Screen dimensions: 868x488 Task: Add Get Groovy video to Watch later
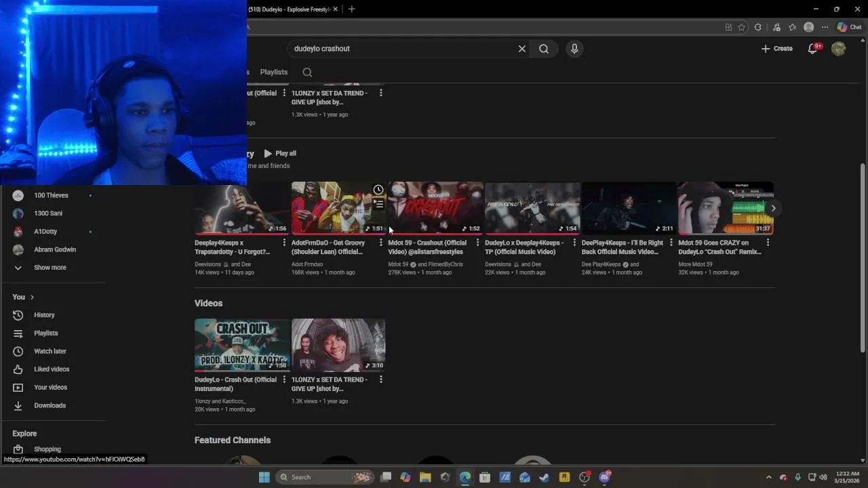378,190
